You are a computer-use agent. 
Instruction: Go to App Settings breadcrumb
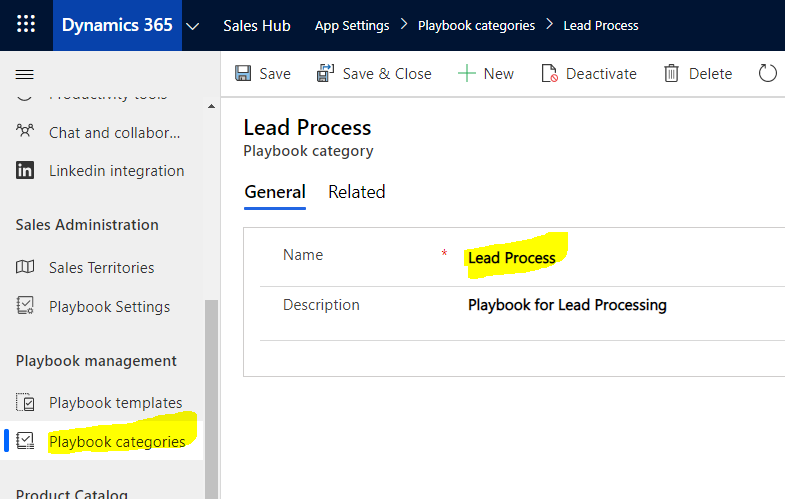[351, 25]
